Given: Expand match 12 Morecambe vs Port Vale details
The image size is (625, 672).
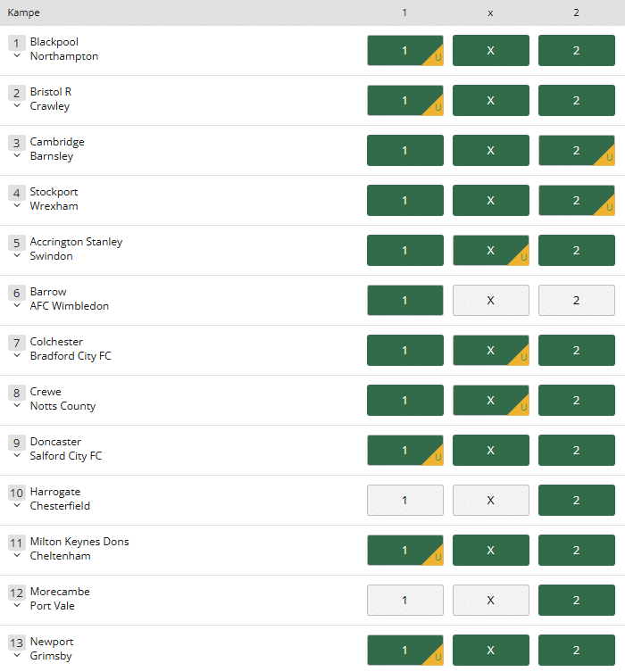Looking at the screenshot, I should coord(17,605).
